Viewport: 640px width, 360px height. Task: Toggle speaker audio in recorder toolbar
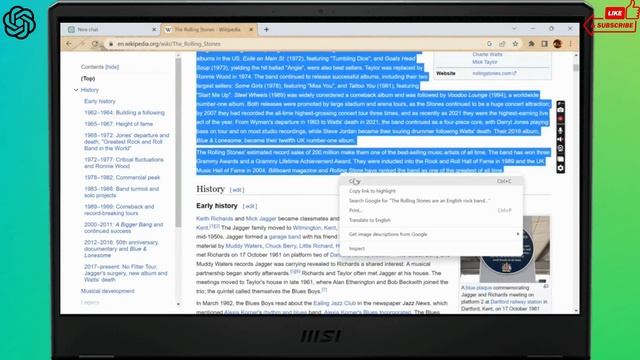click(560, 139)
